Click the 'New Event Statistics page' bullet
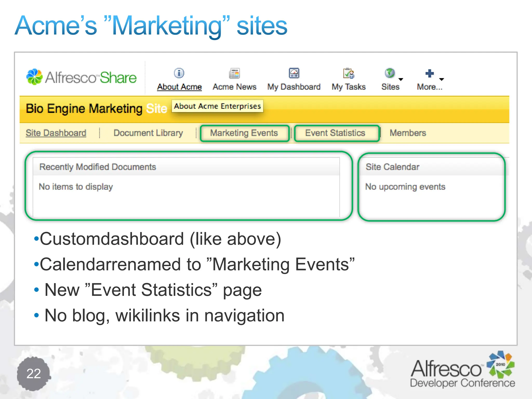532x399 pixels. click(x=148, y=290)
